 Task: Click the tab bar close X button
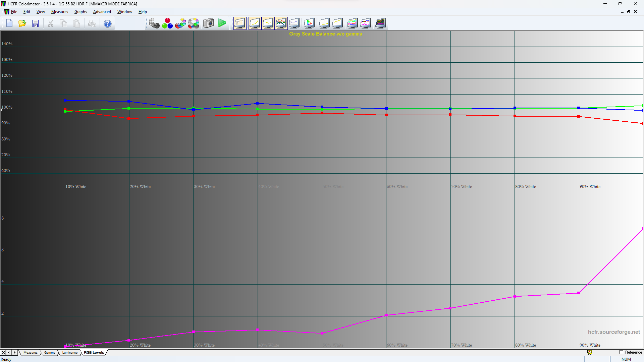point(3,353)
